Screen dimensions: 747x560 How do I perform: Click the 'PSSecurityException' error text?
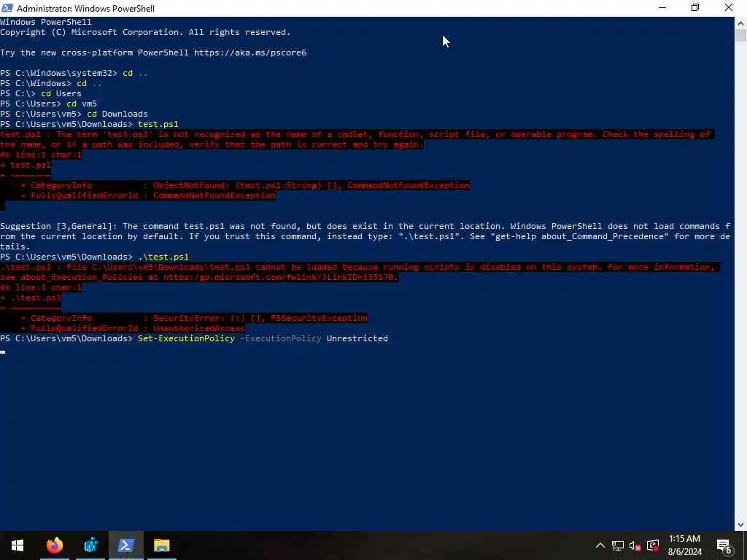pyautogui.click(x=320, y=318)
